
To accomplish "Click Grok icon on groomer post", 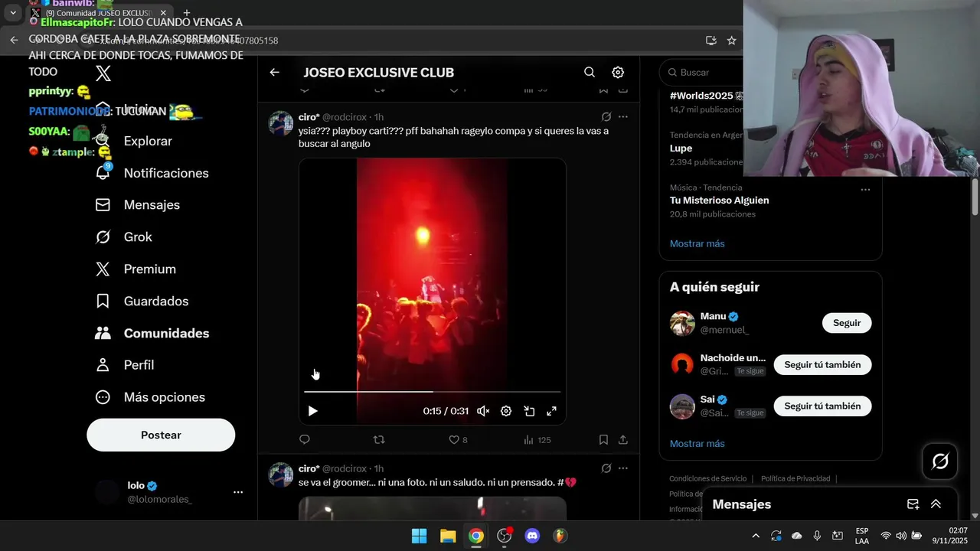I will [606, 468].
